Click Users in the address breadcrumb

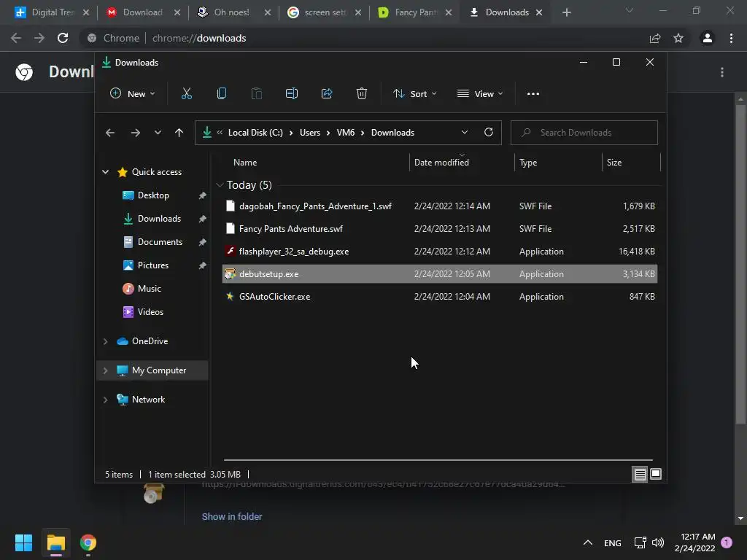click(x=309, y=133)
